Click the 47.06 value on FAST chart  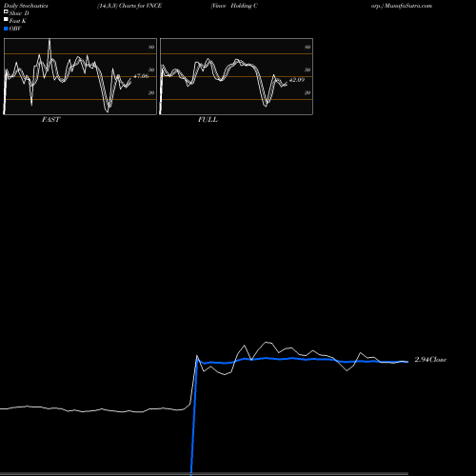(x=141, y=76)
